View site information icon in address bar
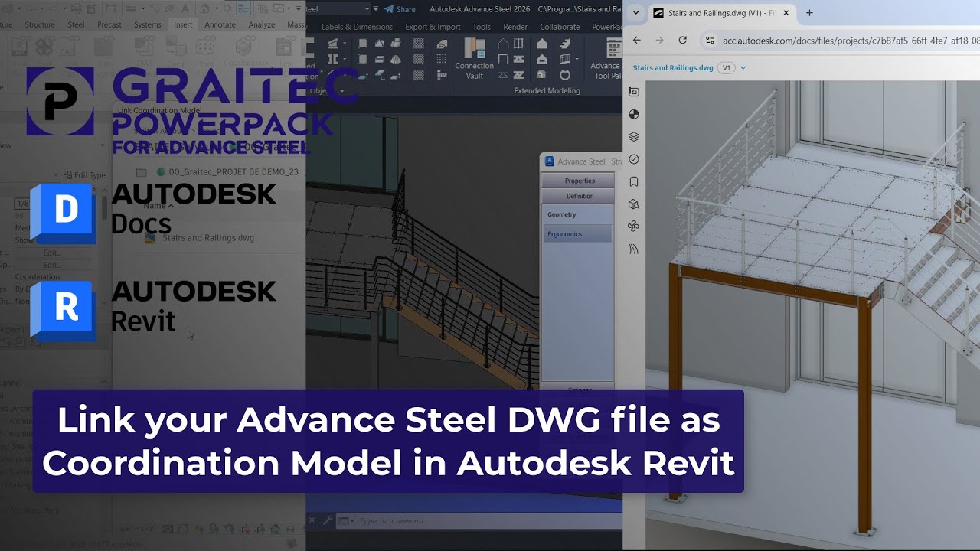The image size is (980, 551). (710, 40)
